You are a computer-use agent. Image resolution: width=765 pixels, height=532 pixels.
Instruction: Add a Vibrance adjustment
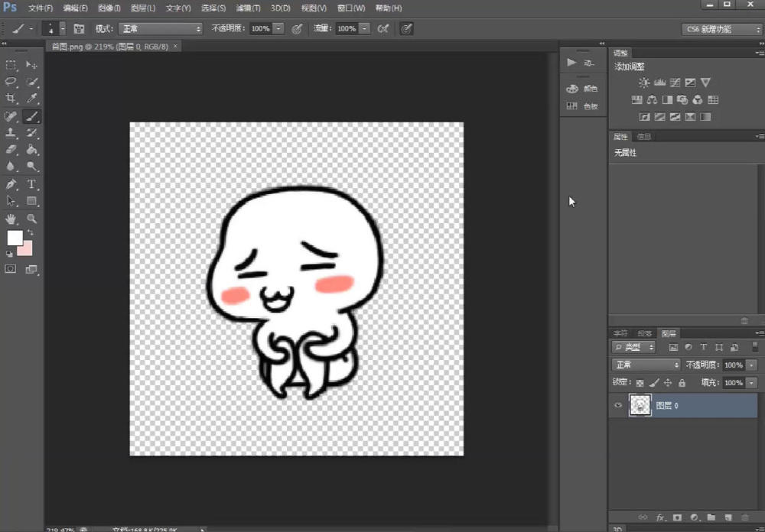[705, 83]
